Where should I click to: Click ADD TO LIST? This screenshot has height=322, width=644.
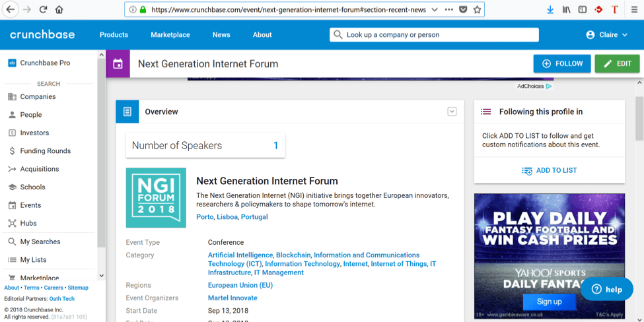click(x=550, y=170)
